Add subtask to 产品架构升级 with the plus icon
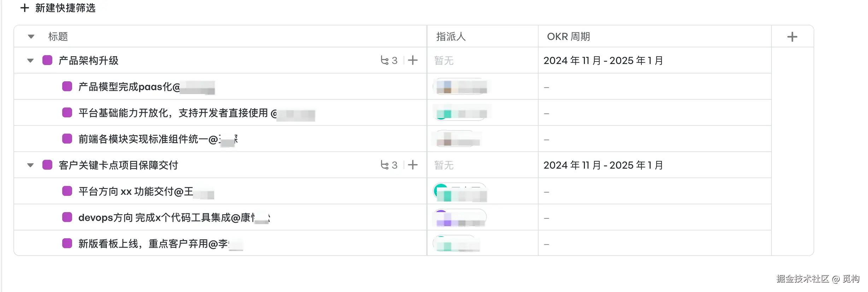 pos(412,60)
